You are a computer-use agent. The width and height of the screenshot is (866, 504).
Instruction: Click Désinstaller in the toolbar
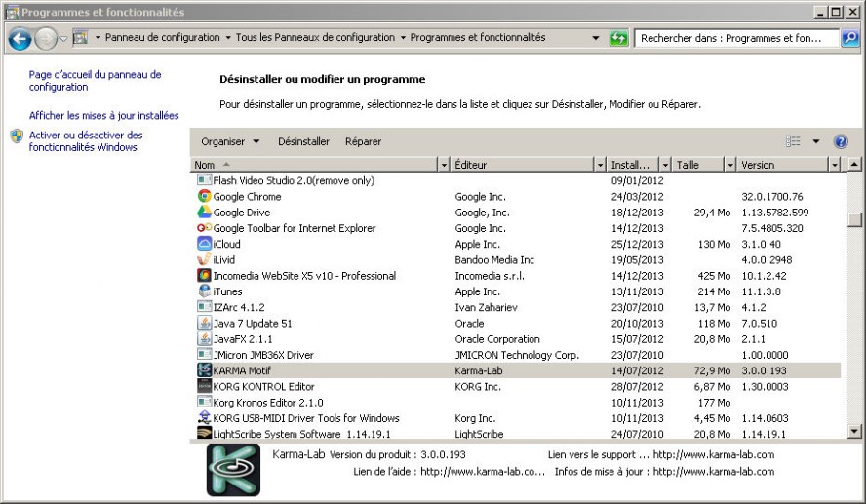[x=303, y=141]
